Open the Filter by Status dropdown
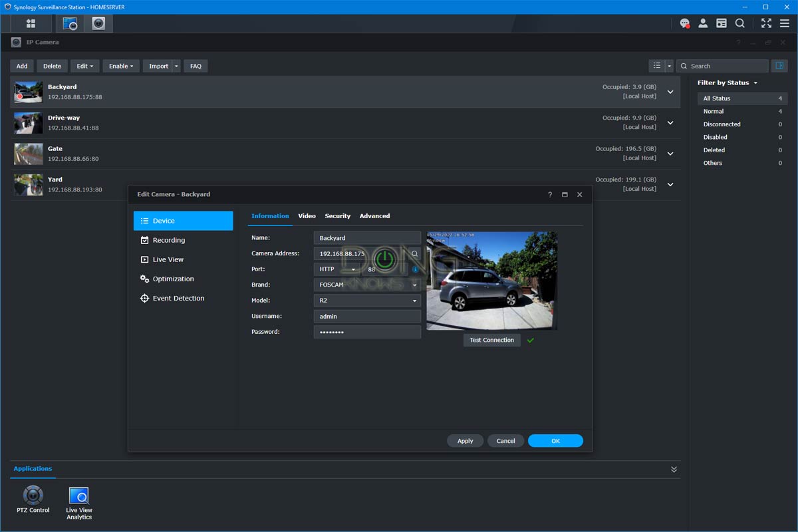The width and height of the screenshot is (798, 532). 728,82
